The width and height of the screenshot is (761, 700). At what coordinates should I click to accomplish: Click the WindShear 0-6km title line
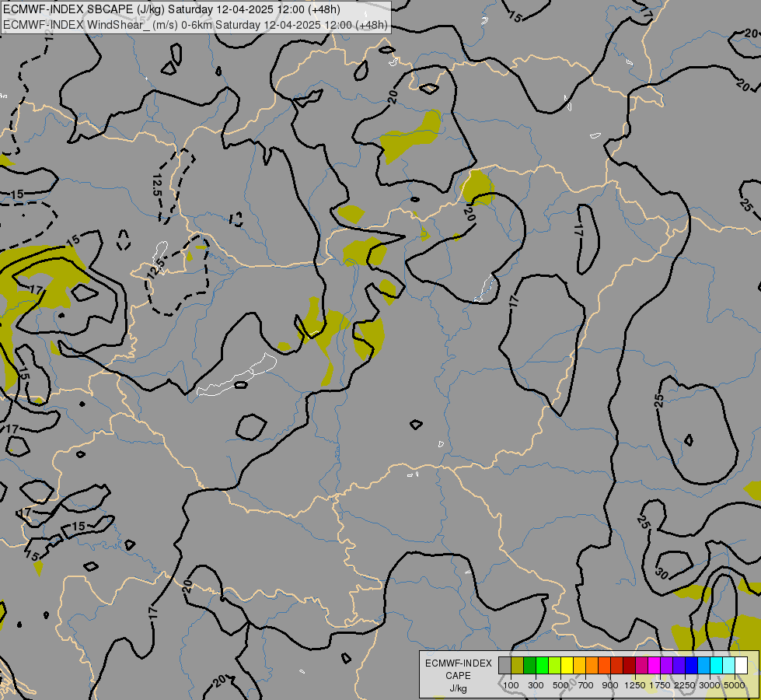195,25
